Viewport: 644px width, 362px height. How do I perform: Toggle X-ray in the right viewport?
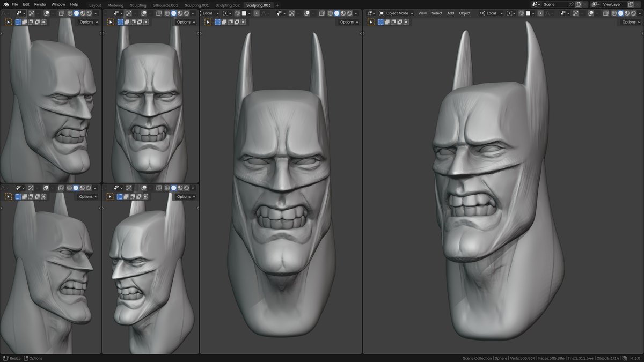[x=606, y=13]
